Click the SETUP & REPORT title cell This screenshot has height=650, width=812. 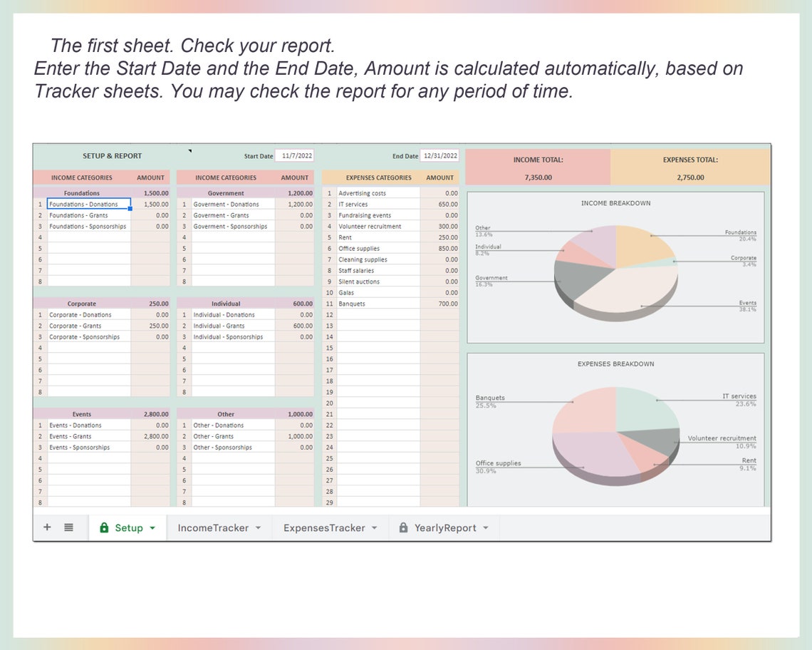[x=112, y=155]
